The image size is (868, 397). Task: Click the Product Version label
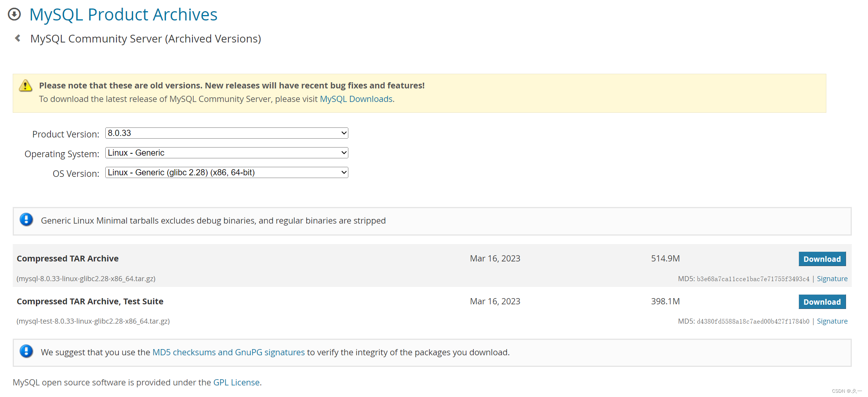[x=66, y=134]
